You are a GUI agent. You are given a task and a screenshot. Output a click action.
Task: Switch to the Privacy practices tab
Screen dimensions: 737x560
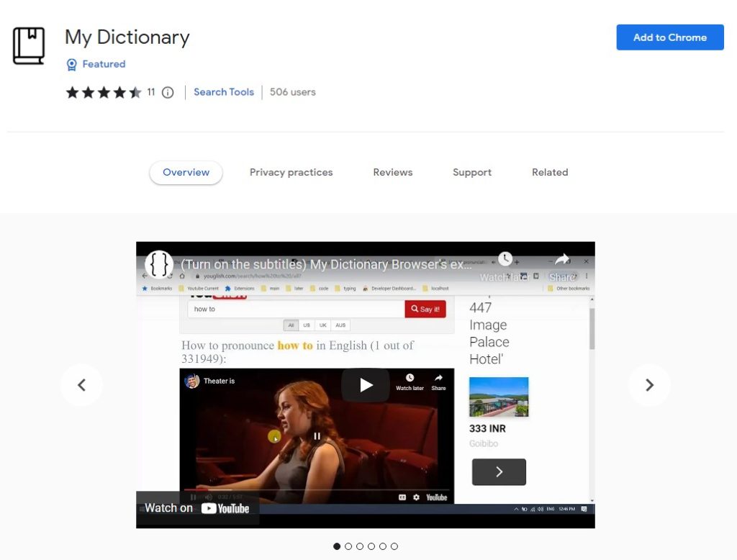[291, 173]
